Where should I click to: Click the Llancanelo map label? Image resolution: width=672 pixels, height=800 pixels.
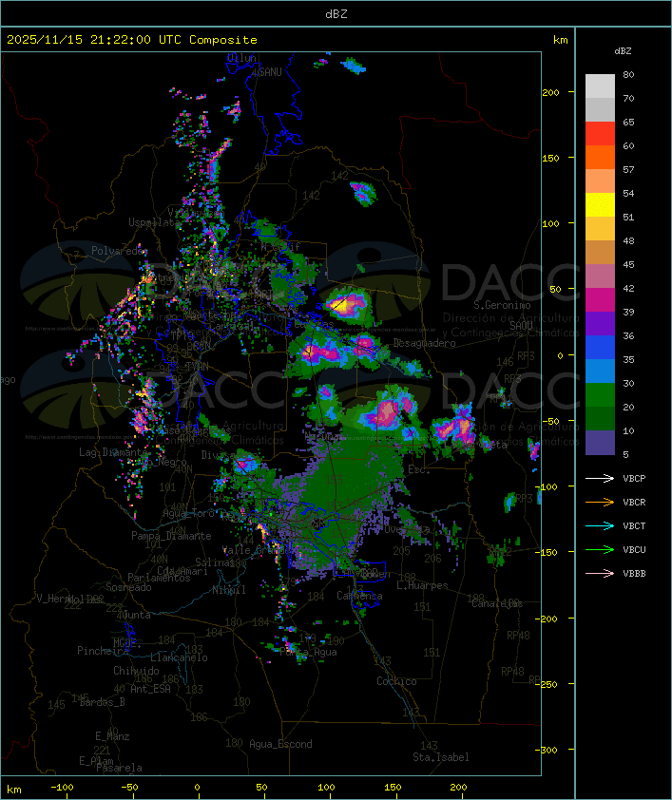coord(179,657)
